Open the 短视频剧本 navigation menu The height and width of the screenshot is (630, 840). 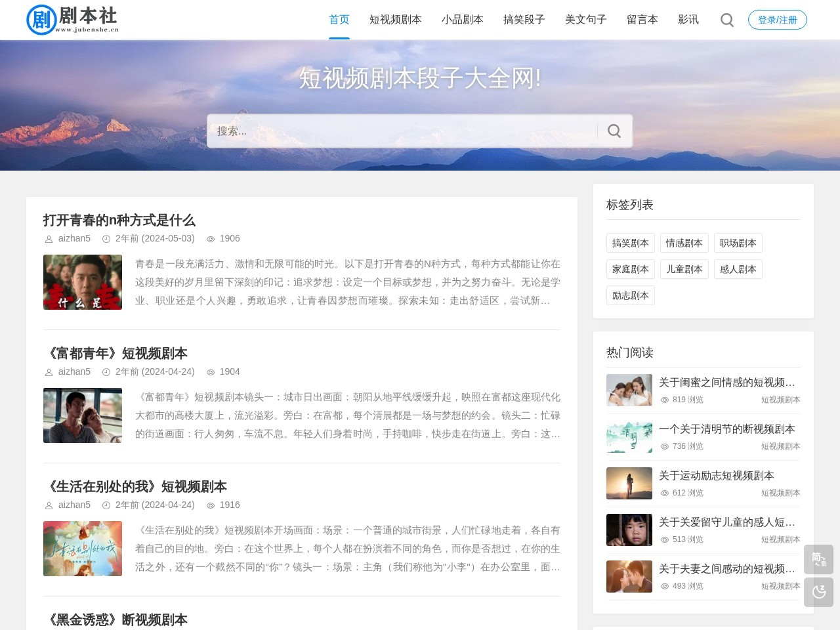tap(395, 20)
